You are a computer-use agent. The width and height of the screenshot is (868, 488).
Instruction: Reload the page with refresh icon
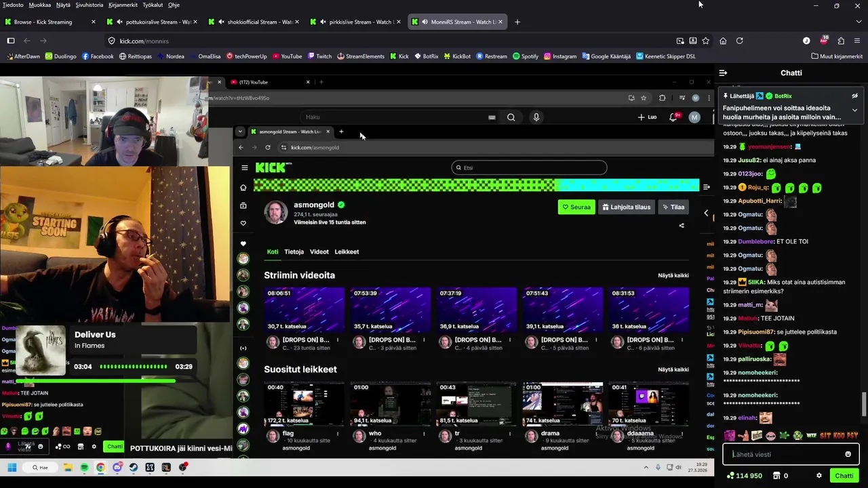[x=739, y=41]
